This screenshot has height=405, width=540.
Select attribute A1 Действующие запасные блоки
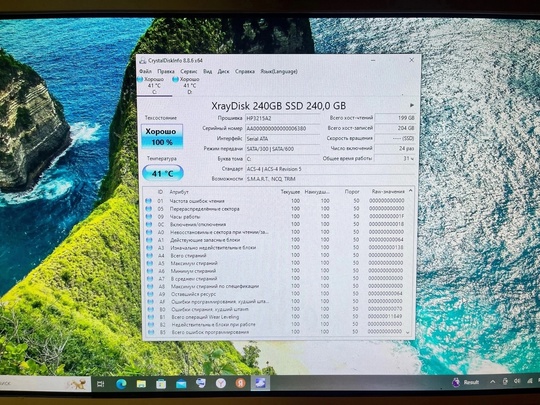pos(276,240)
